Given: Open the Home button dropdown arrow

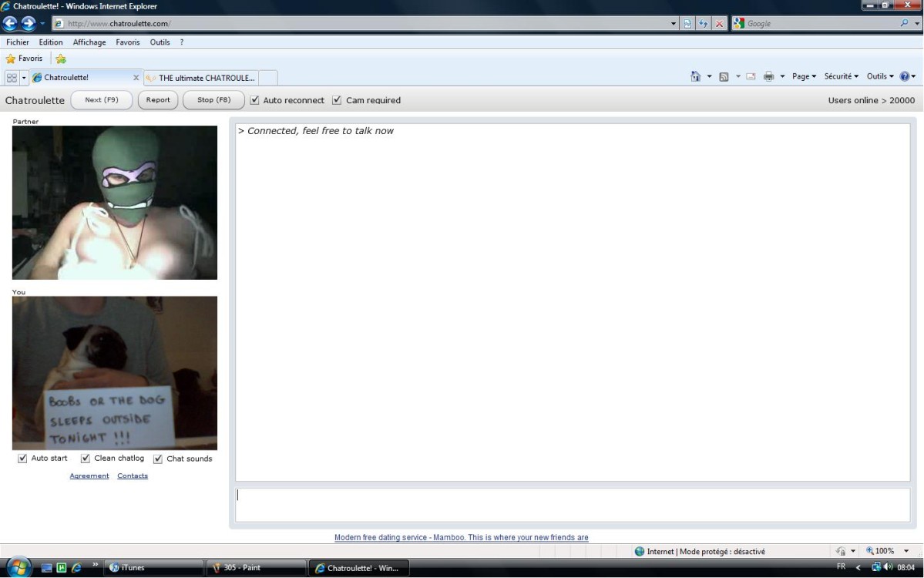Looking at the screenshot, I should 709,76.
